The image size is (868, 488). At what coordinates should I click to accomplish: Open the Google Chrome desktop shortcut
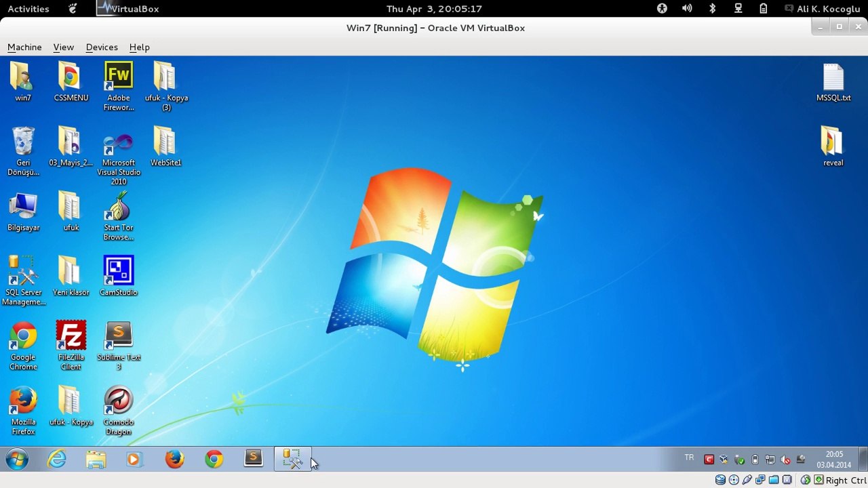pyautogui.click(x=23, y=346)
